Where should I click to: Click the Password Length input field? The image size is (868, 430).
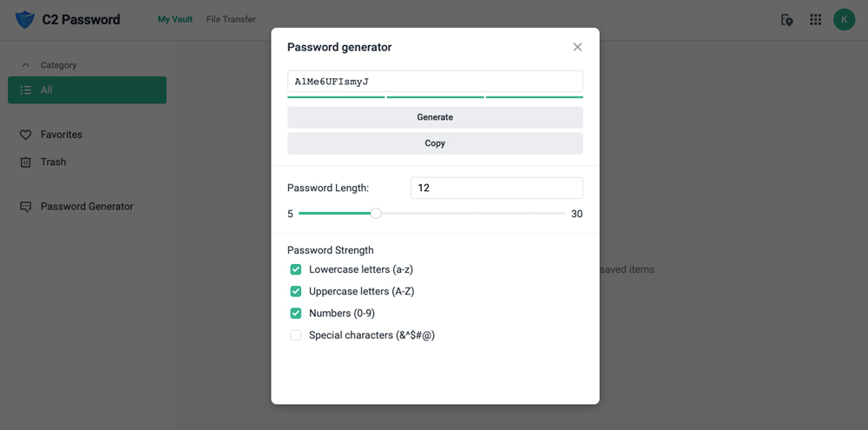pos(496,188)
